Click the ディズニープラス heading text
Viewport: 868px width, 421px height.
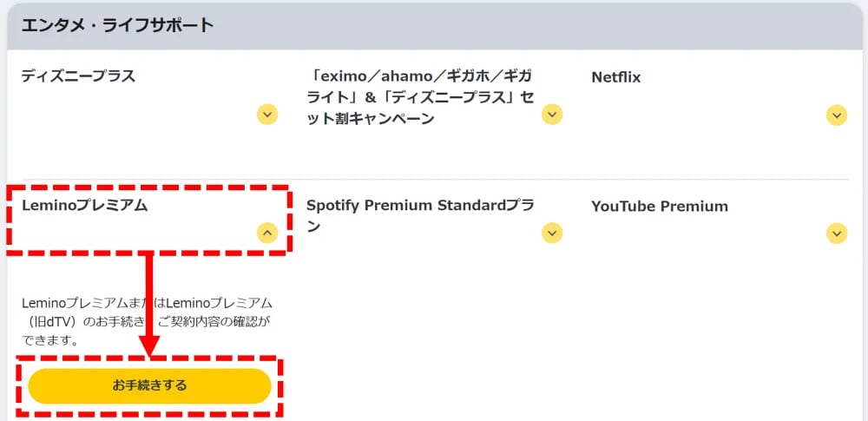pos(78,76)
